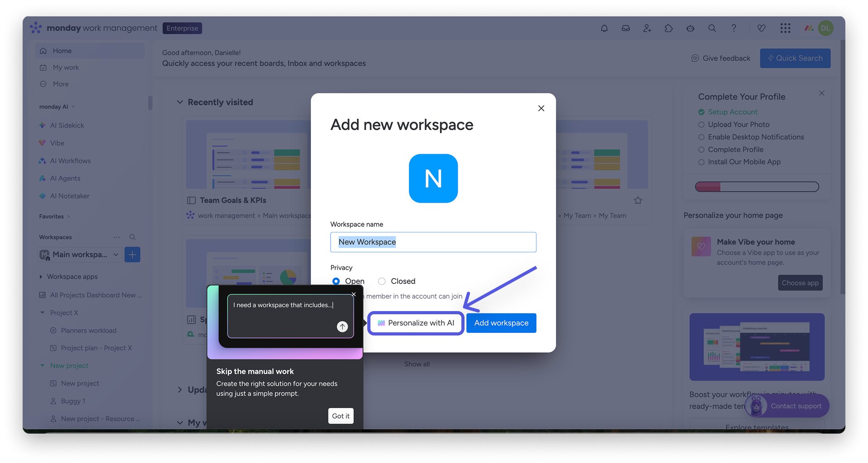Image resolution: width=868 pixels, height=463 pixels.
Task: Click the Add workspace button
Action: [x=501, y=323]
